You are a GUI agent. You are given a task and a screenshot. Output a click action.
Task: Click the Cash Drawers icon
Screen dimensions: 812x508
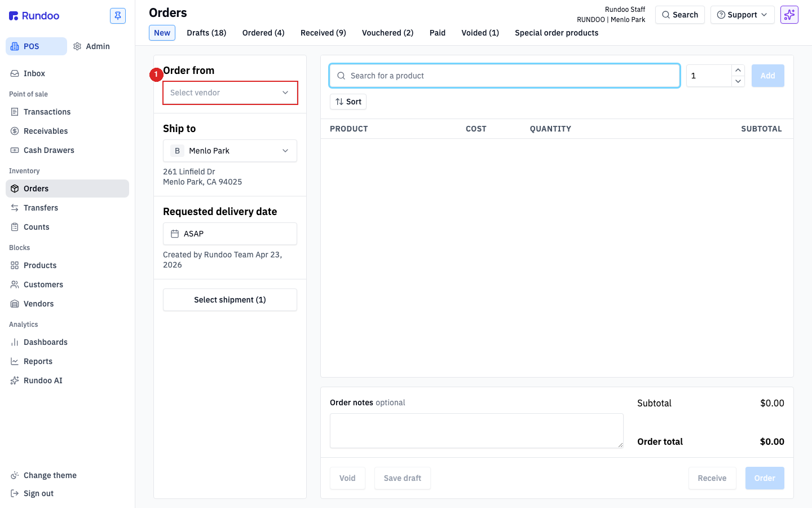point(15,150)
